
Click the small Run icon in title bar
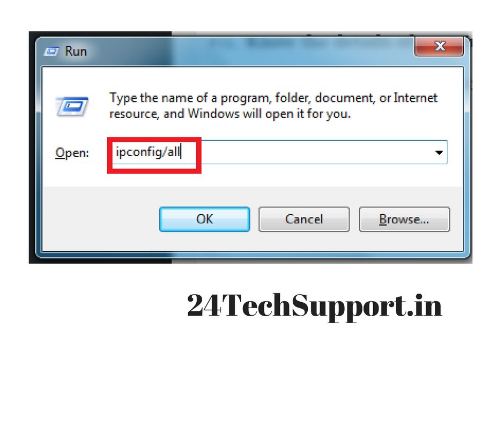[x=51, y=52]
